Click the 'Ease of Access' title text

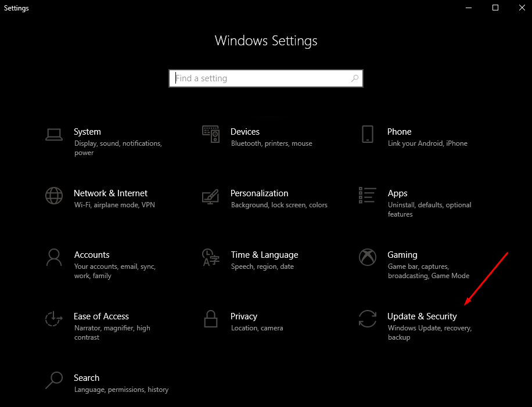click(101, 316)
